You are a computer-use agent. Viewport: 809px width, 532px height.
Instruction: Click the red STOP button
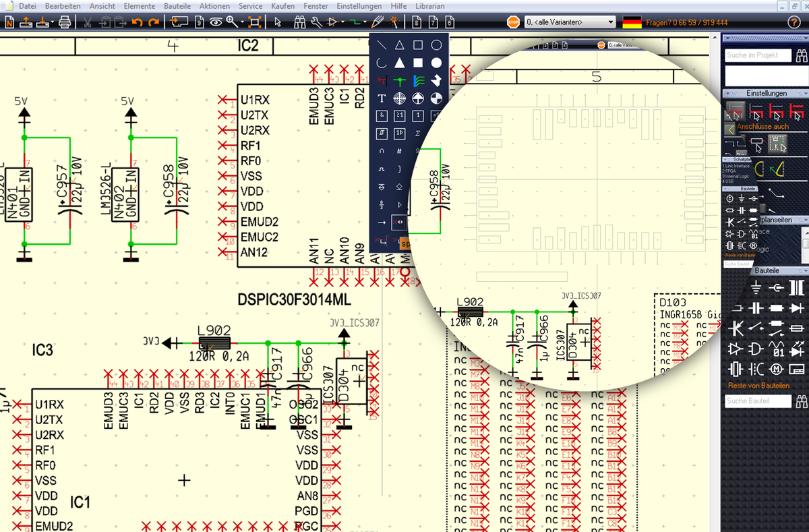click(514, 22)
